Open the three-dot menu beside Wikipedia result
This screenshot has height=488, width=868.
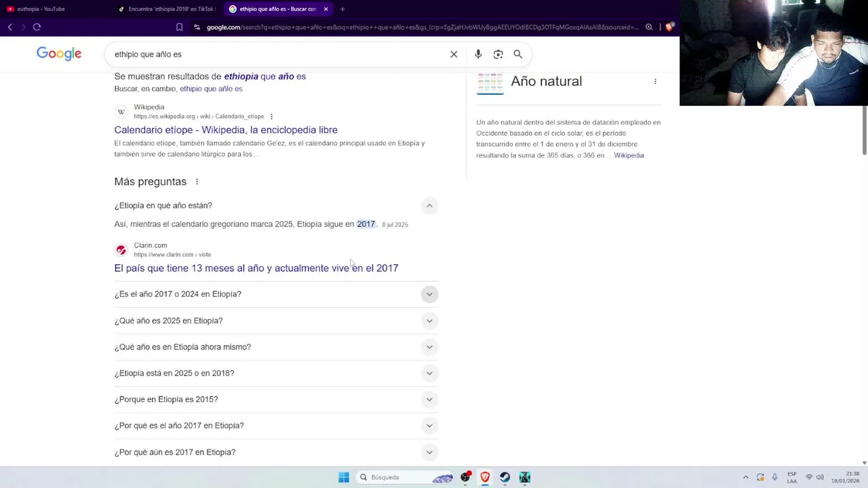(x=271, y=117)
